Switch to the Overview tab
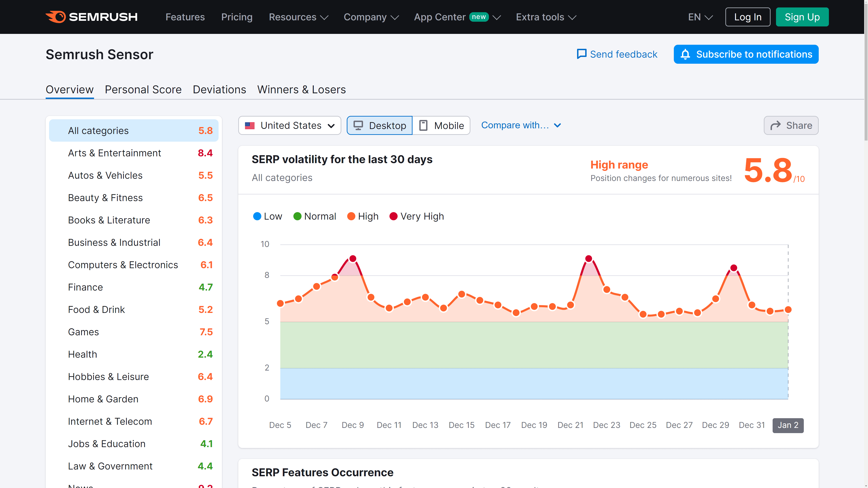Screen dimensions: 868x488 pos(69,90)
